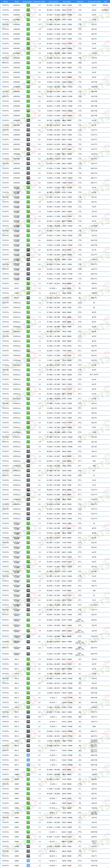Click the diesel ON icon in AYGO 2WZ-TV row
This screenshot has height=868, width=110.
(x=28, y=298)
